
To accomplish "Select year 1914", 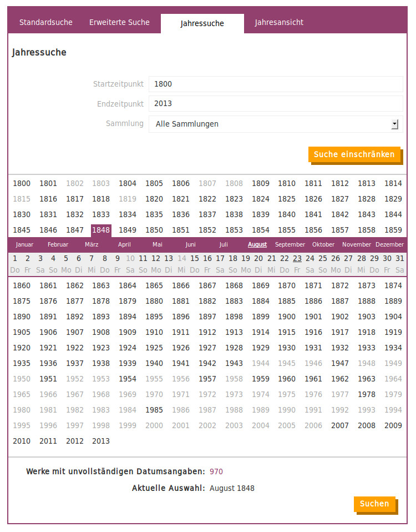I will (x=261, y=333).
